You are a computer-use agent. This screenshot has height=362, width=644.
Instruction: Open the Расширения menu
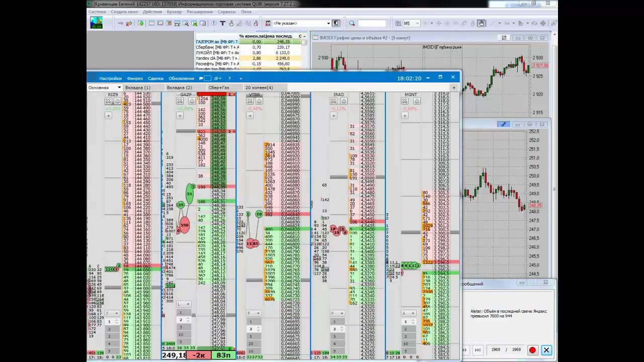coord(200,12)
